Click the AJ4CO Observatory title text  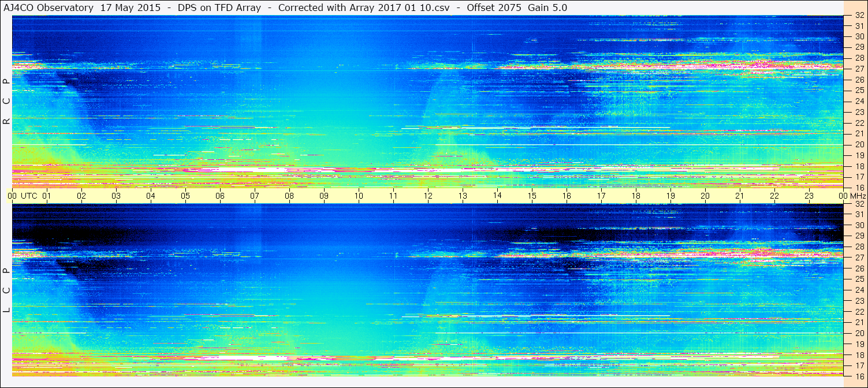pyautogui.click(x=48, y=8)
